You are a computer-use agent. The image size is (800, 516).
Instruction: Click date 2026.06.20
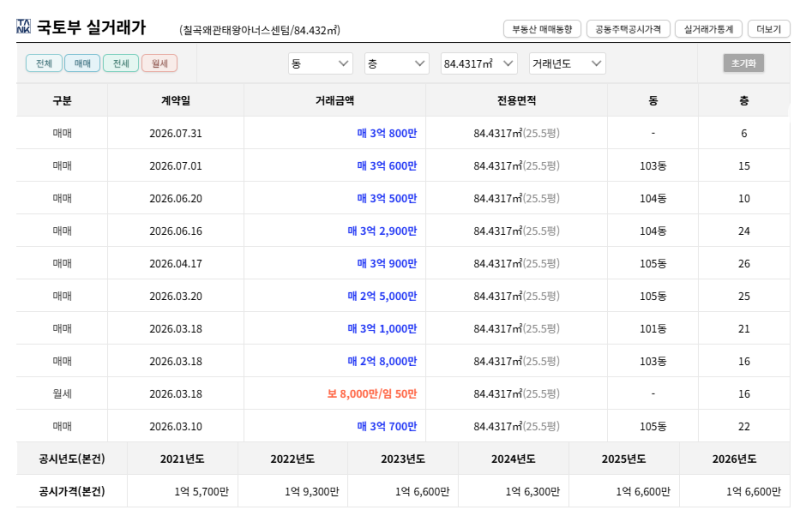pyautogui.click(x=176, y=199)
